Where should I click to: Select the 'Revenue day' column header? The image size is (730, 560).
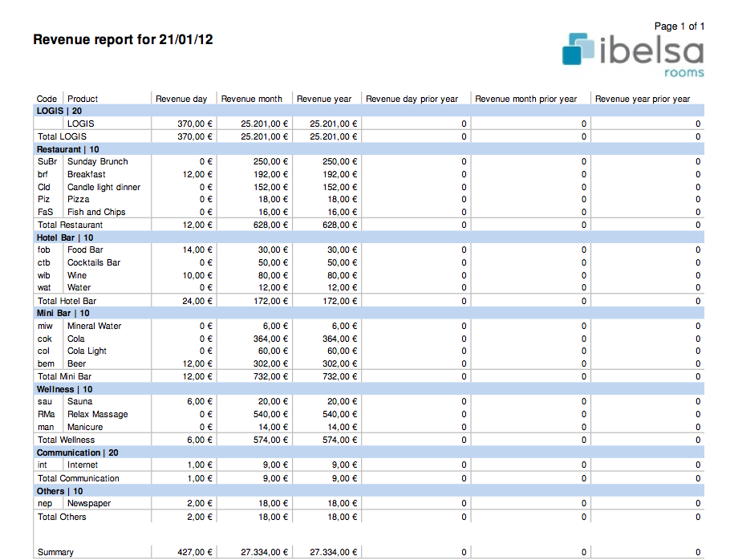pyautogui.click(x=181, y=99)
